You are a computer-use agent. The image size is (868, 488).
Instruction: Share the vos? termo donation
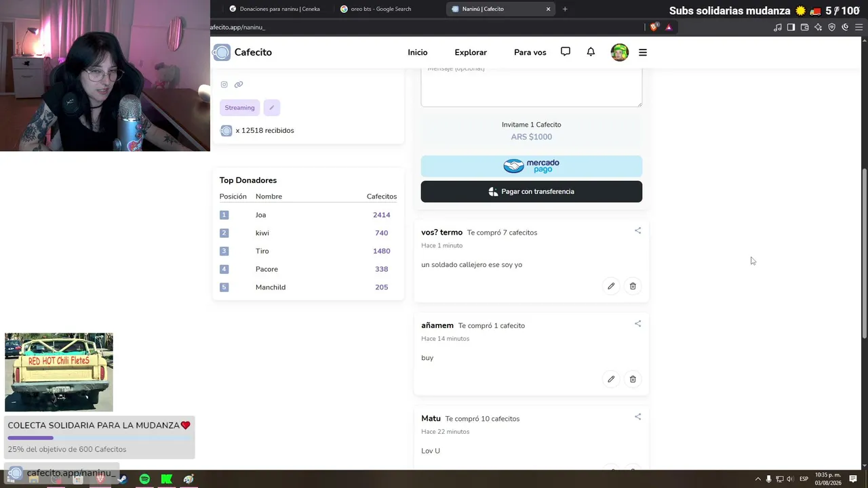pos(637,230)
